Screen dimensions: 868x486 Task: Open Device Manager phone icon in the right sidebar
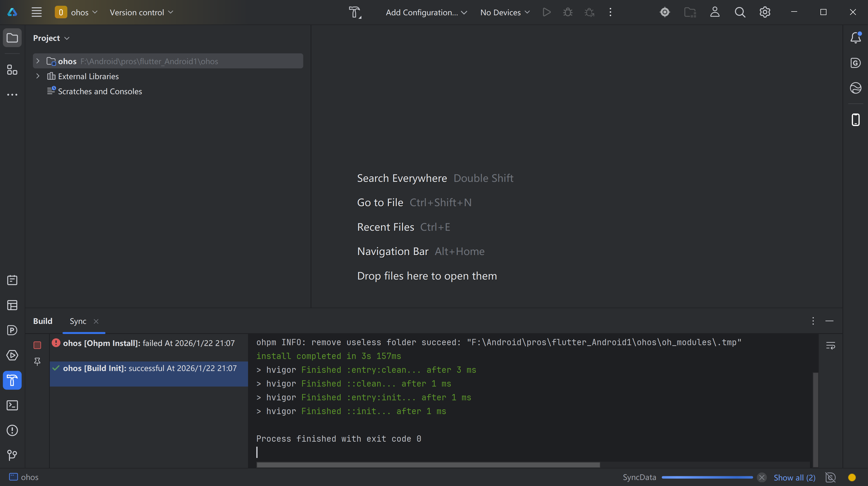(855, 120)
